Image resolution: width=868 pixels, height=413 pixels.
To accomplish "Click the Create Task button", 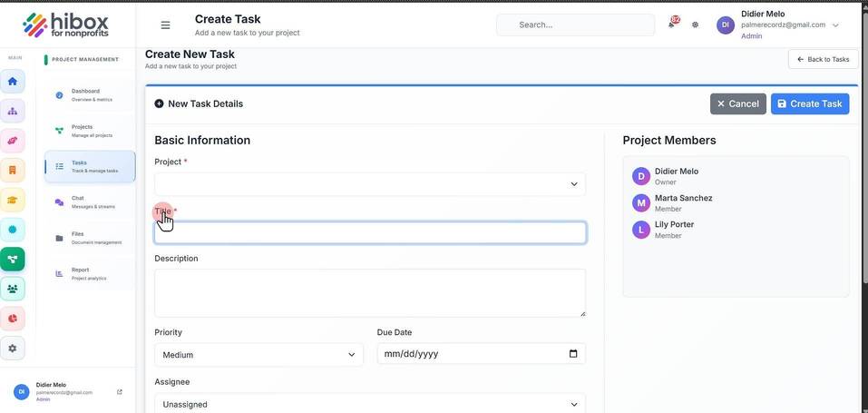I will pyautogui.click(x=810, y=103).
